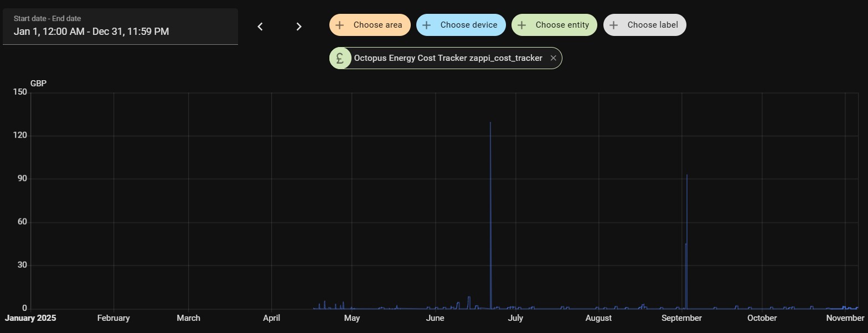Screen dimensions: 868x333
Task: Click the GBP unit label above the chart
Action: [x=38, y=84]
